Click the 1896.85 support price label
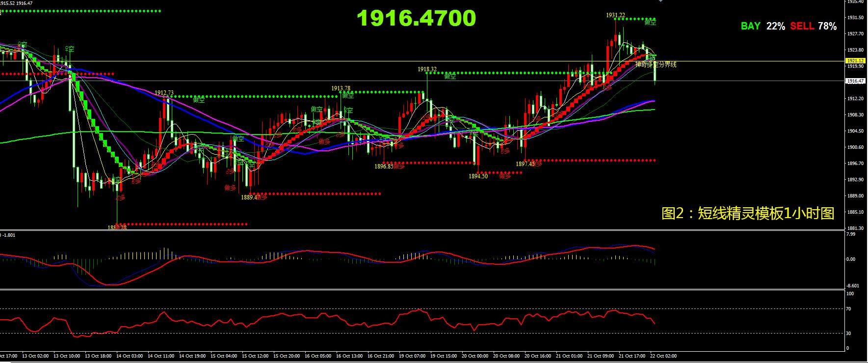The image size is (868, 363). click(x=384, y=167)
